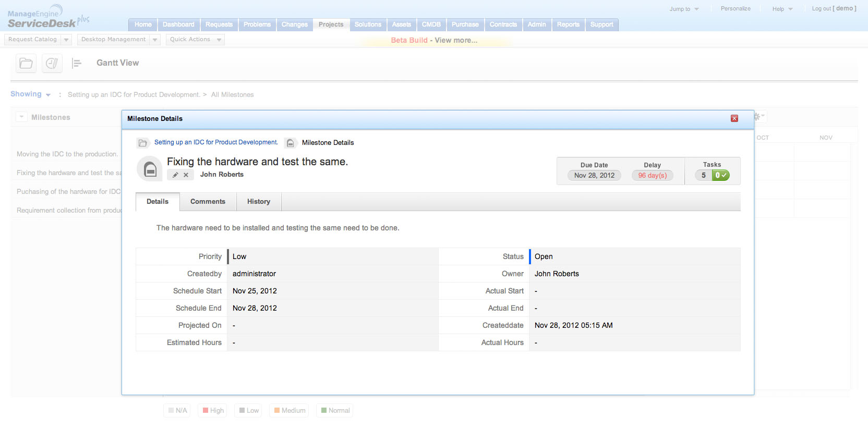Switch to the Purchase tab
The width and height of the screenshot is (868, 430).
pyautogui.click(x=465, y=24)
